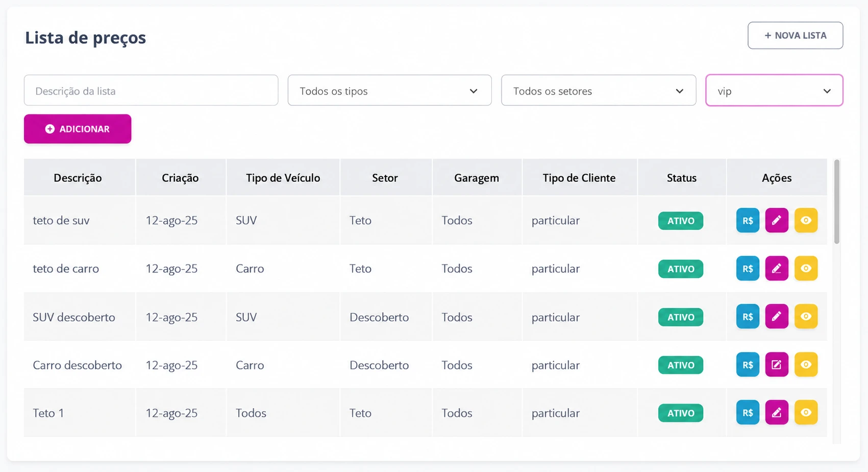Open prices (R$) for Carro descoberto
Image resolution: width=868 pixels, height=472 pixels.
(748, 365)
